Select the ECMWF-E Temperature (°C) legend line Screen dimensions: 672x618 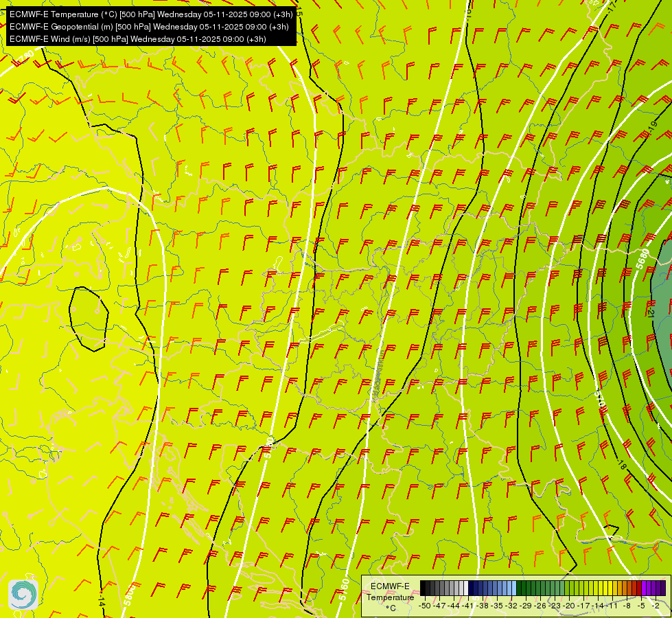pos(151,14)
